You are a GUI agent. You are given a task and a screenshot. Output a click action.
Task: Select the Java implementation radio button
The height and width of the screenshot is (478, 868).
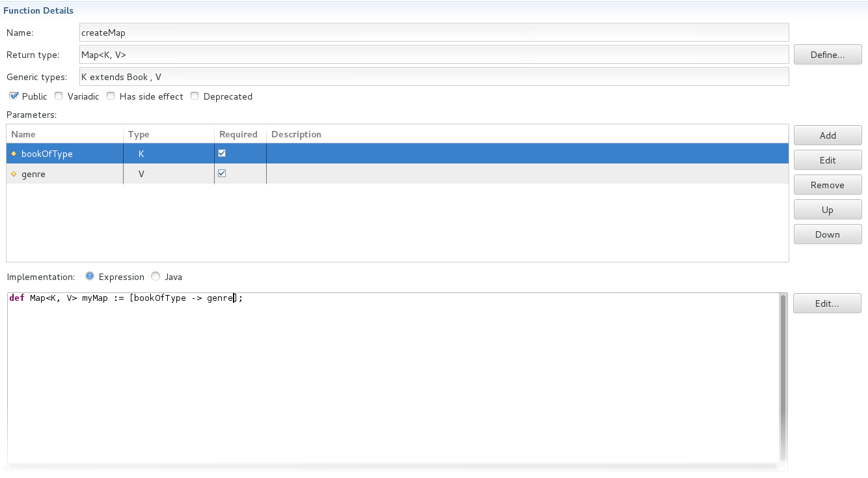(155, 276)
